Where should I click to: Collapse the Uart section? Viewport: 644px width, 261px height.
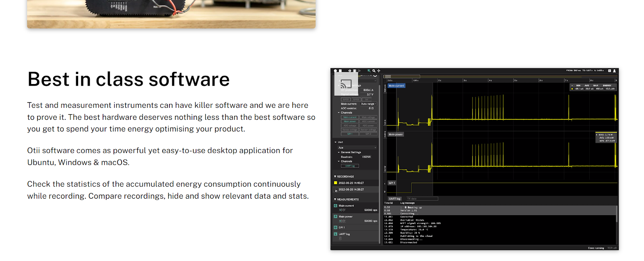335,142
